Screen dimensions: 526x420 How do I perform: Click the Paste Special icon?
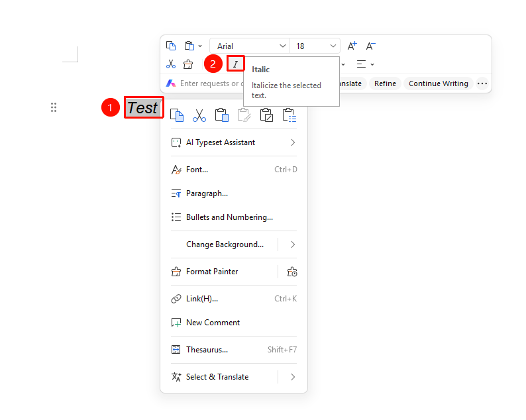pyautogui.click(x=289, y=115)
